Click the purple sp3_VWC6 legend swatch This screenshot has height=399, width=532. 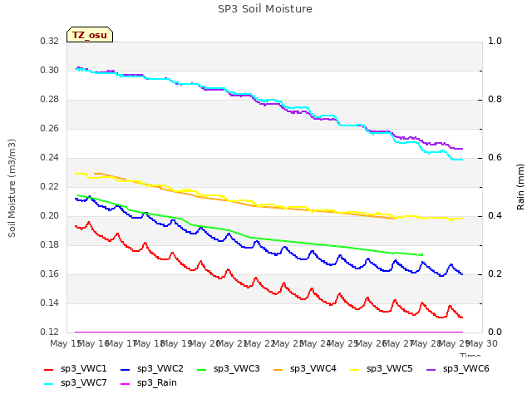[431, 369]
